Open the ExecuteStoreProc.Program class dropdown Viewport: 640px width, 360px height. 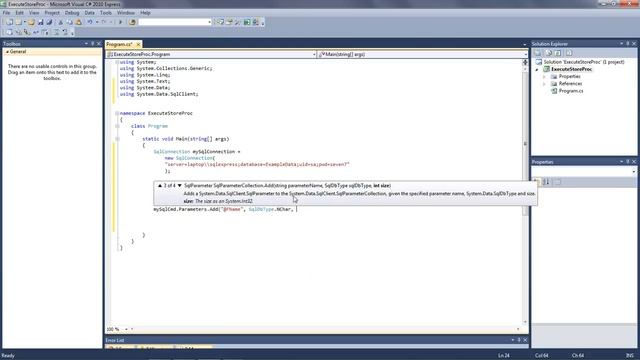coord(314,54)
